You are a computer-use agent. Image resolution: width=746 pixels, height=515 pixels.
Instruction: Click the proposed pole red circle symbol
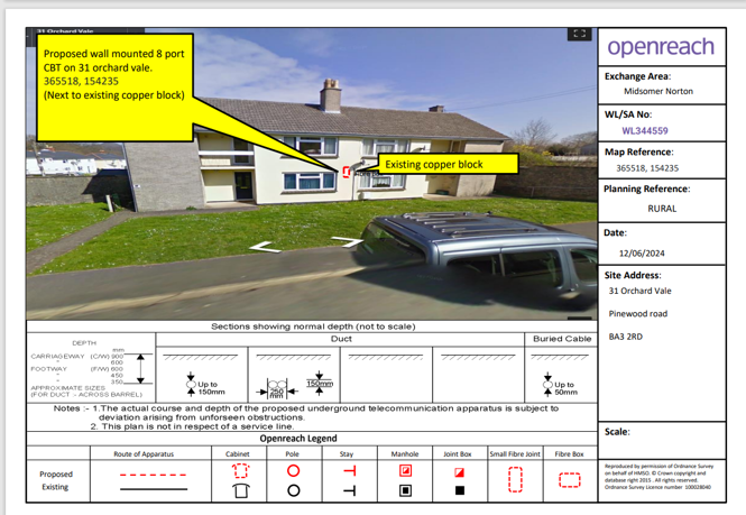coord(294,471)
